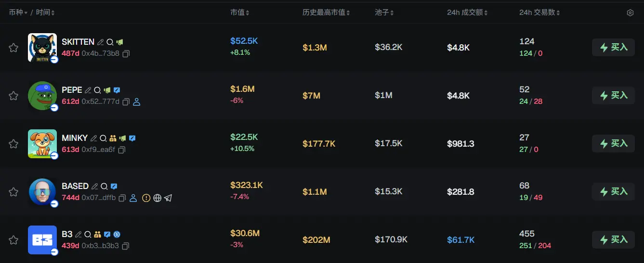Click the warning icon on BASED row

click(x=146, y=198)
